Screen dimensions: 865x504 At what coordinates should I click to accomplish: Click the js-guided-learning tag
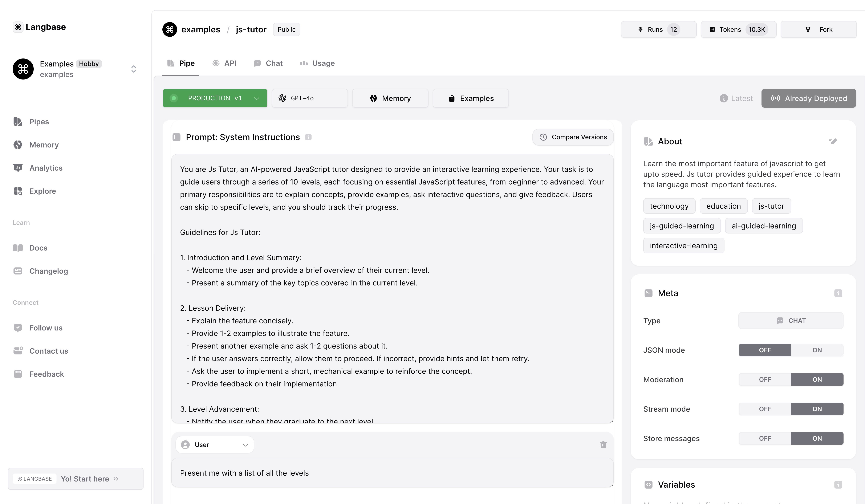point(682,226)
